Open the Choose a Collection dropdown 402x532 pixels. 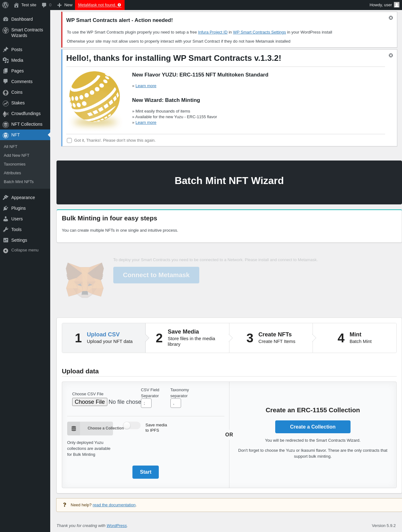(90, 428)
